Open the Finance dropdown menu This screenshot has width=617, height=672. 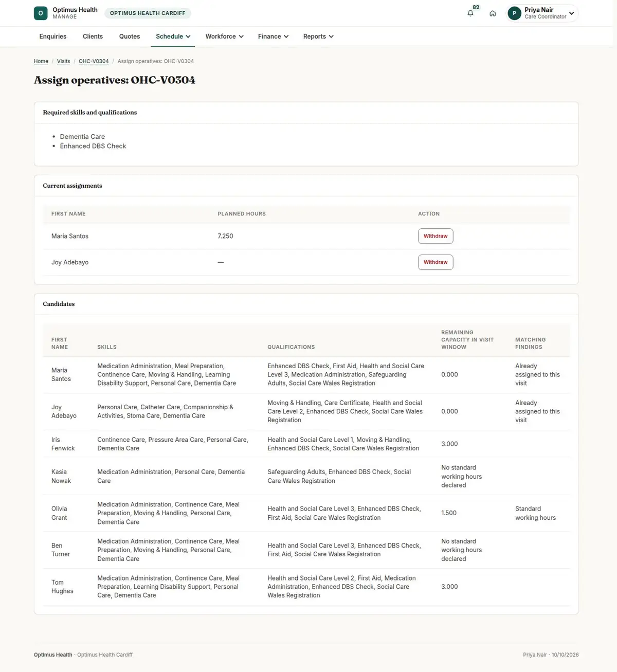pos(273,37)
